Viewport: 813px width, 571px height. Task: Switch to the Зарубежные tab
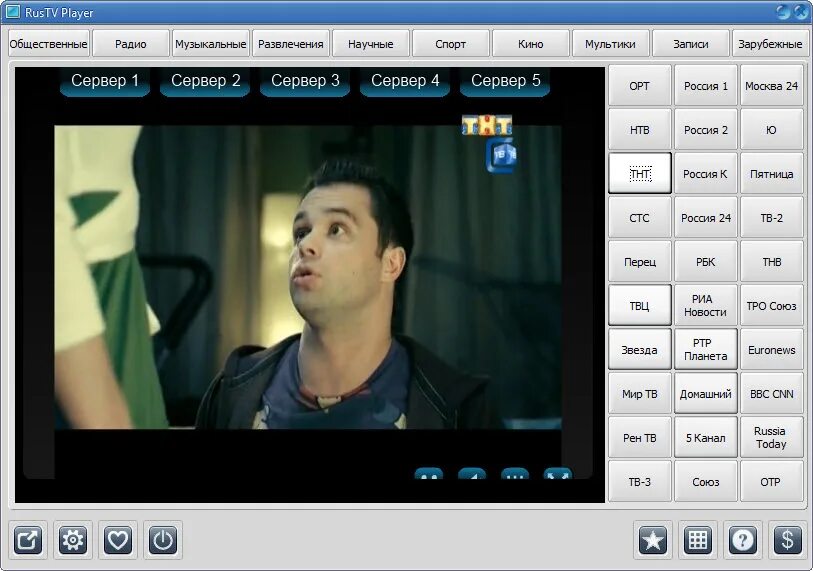[x=770, y=44]
